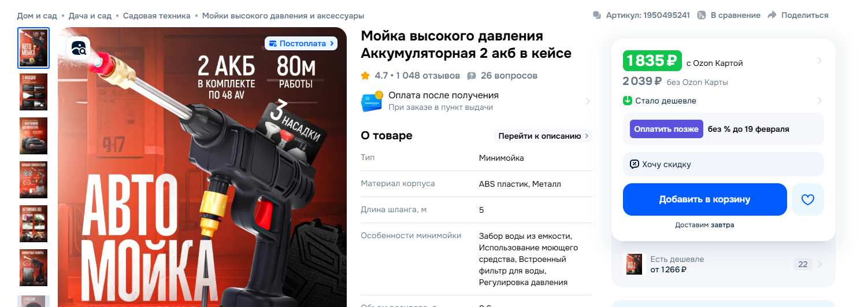Click the heart favorites icon
The height and width of the screenshot is (307, 868).
[x=807, y=199]
